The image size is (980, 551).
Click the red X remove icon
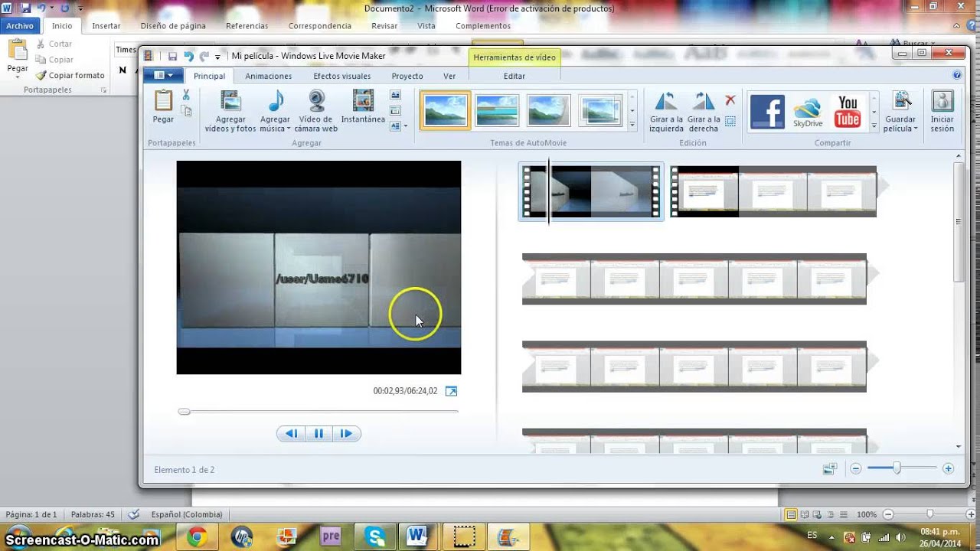click(x=730, y=100)
